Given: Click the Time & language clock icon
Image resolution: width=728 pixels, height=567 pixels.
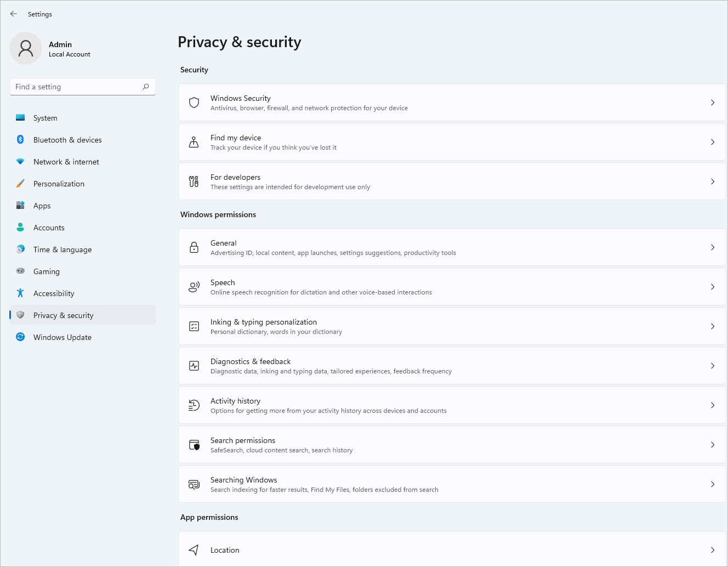Looking at the screenshot, I should (20, 249).
